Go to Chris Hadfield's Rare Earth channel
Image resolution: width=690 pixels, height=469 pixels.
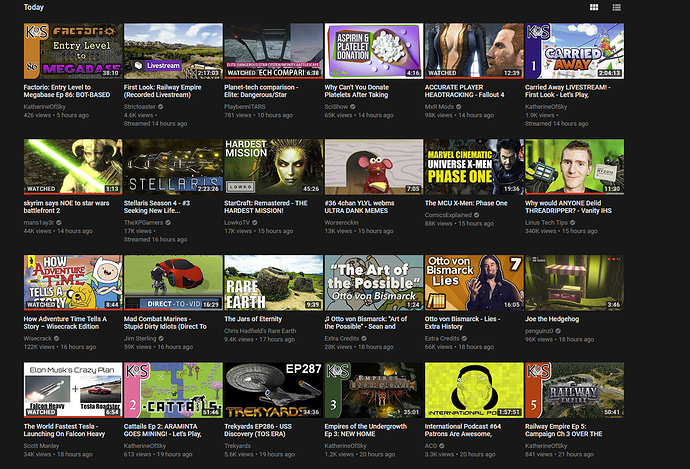pyautogui.click(x=260, y=331)
